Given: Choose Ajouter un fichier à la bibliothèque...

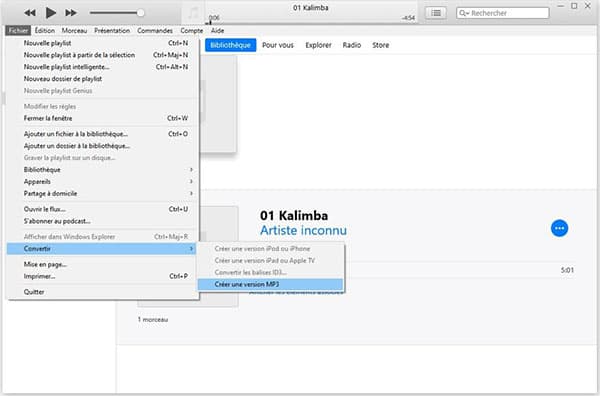Looking at the screenshot, I should [103, 134].
